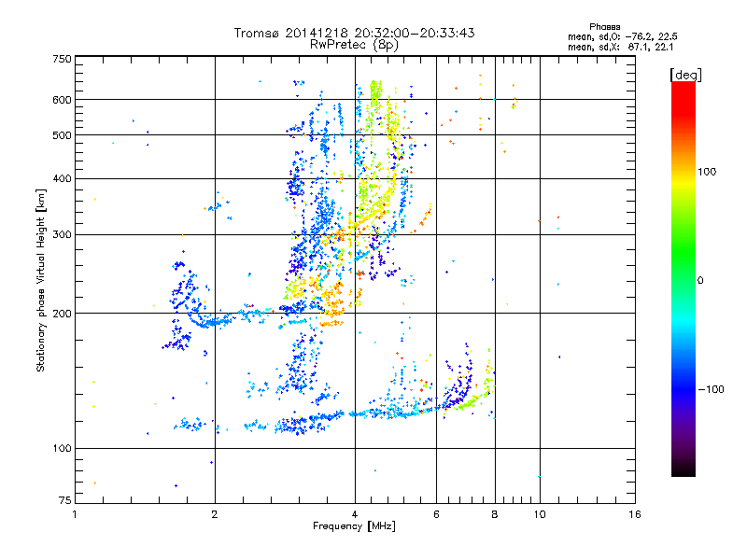Click the black bottom of the colorbar
Screen dimensions: 747x560
pos(684,469)
